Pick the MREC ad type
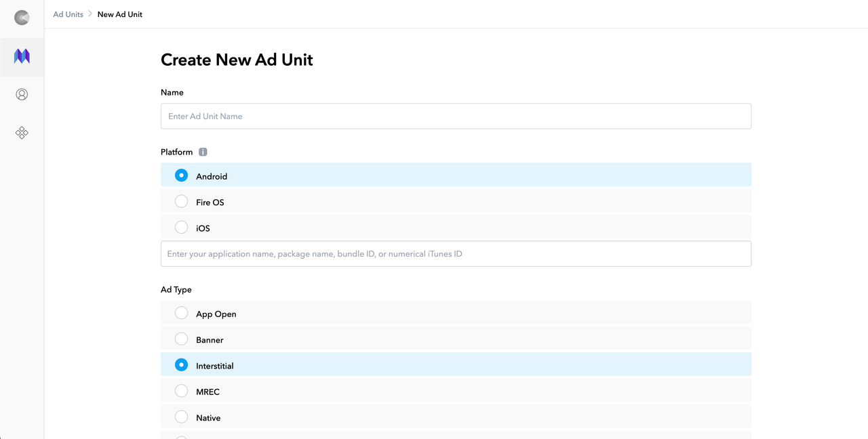 tap(456, 390)
